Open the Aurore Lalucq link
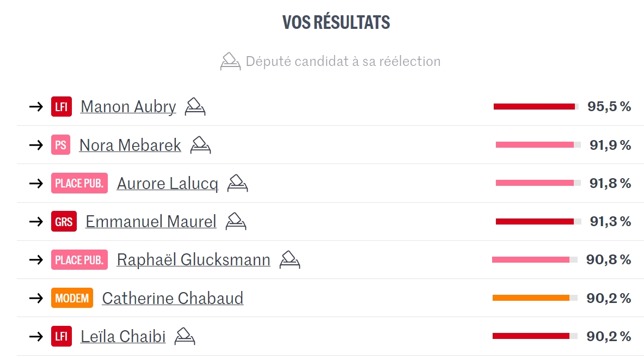Screen dimensions: 644x358 167,184
